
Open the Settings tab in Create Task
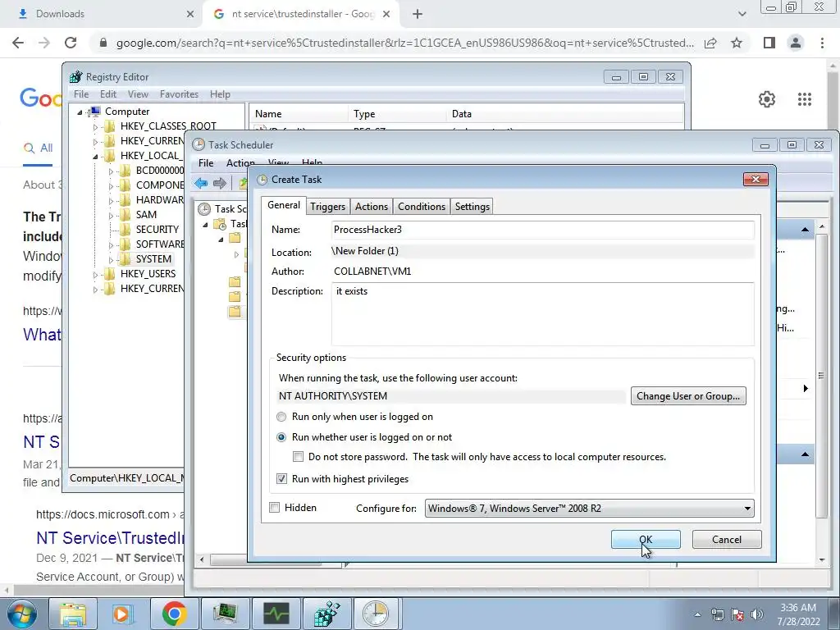click(x=472, y=207)
